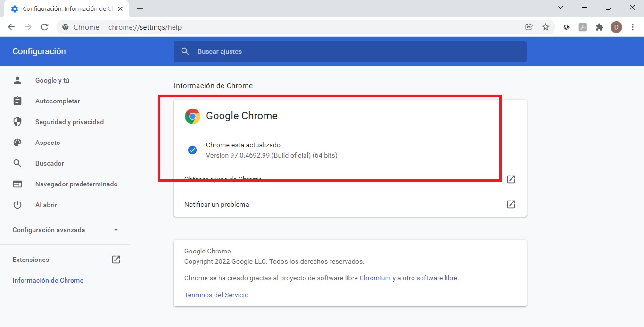Go back using the browser back arrow
This screenshot has height=327, width=644.
point(11,27)
